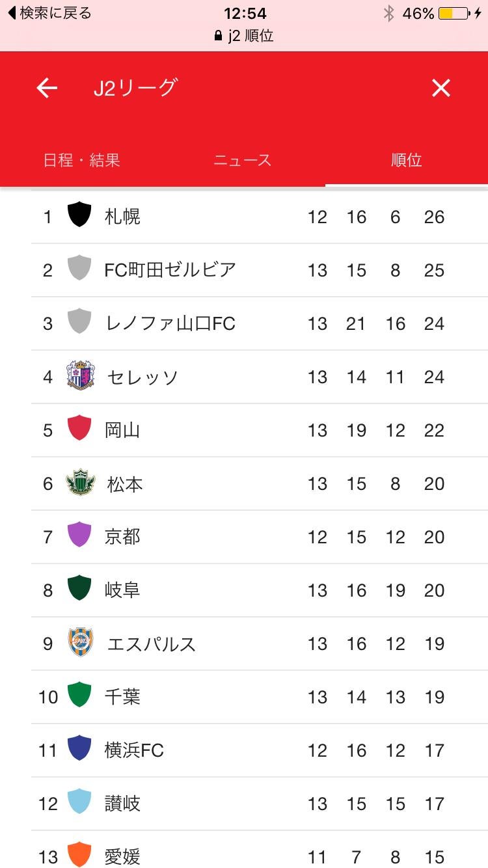Image resolution: width=488 pixels, height=868 pixels.
Task: Open the ニュース tab
Action: coord(243,160)
